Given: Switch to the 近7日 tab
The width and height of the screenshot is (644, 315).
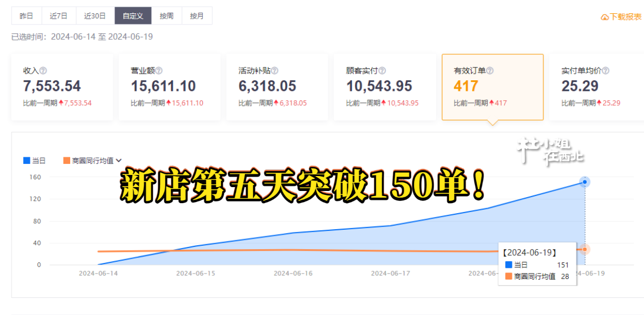Looking at the screenshot, I should 59,16.
